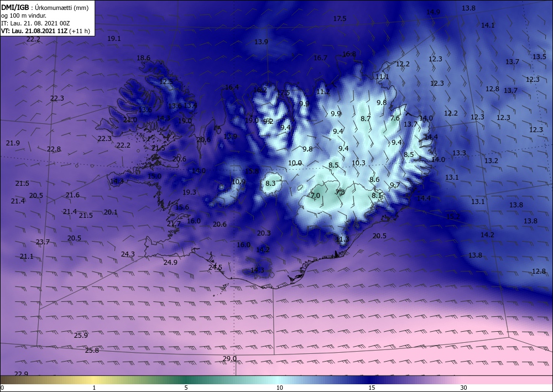This screenshot has height=392, width=553.
Task: Click the 19.3 value on the map
Action: click(189, 192)
